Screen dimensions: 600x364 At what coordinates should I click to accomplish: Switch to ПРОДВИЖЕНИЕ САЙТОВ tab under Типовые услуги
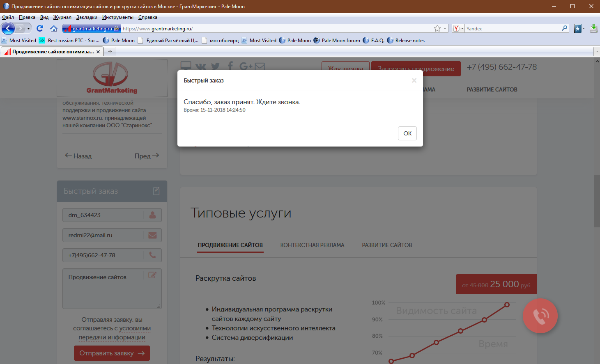point(230,245)
